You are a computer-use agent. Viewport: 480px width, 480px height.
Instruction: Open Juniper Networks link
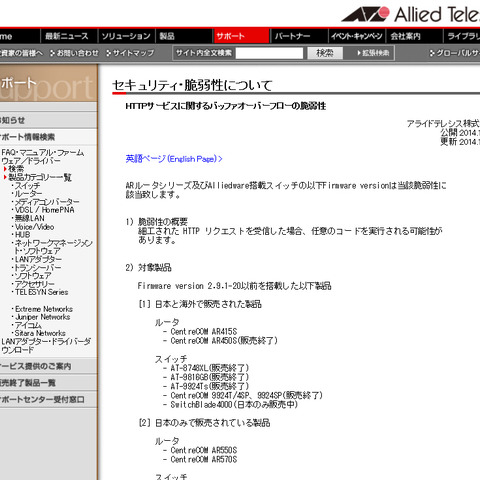pos(42,317)
